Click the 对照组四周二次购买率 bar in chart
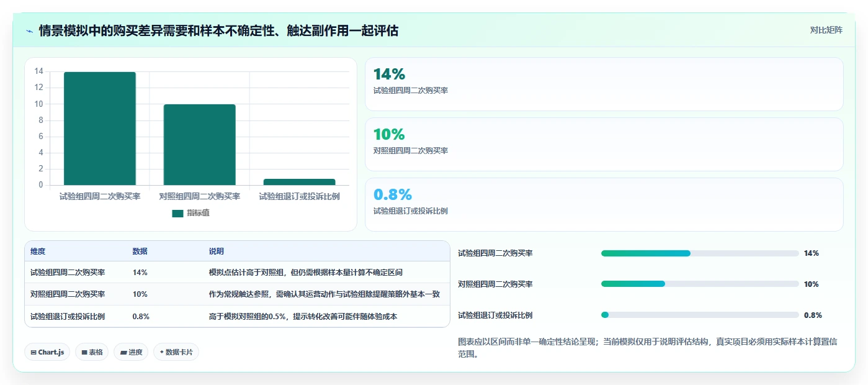The height and width of the screenshot is (385, 868). (x=199, y=145)
